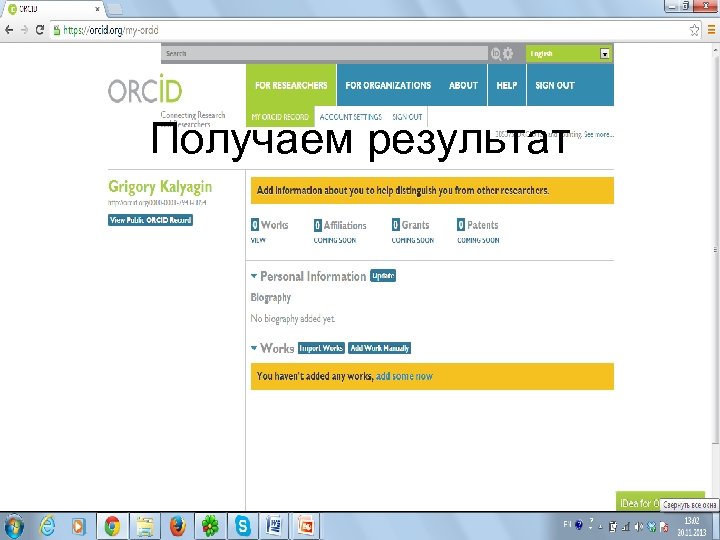Screen dimensions: 720x540
Task: Click the taskbar clock
Action: (691, 527)
